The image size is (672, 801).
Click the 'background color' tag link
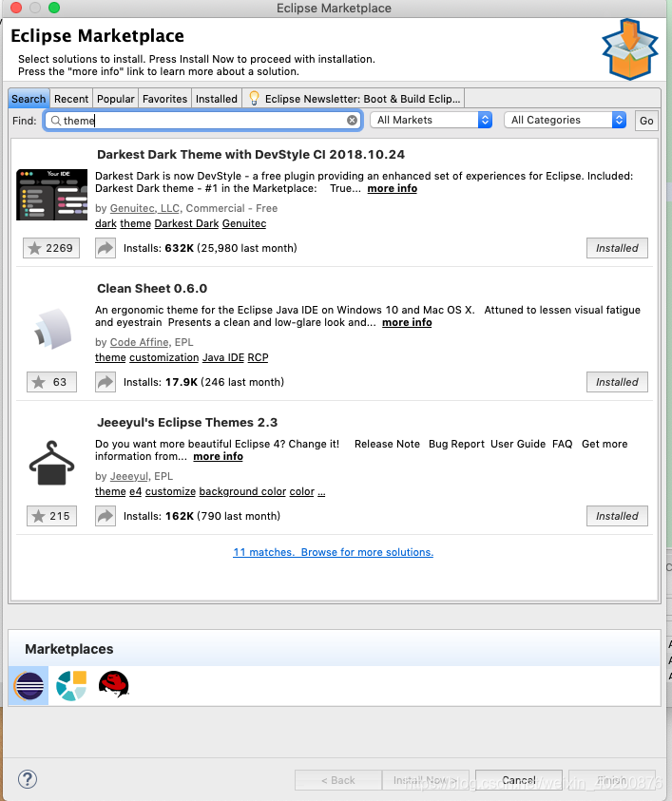(x=242, y=491)
